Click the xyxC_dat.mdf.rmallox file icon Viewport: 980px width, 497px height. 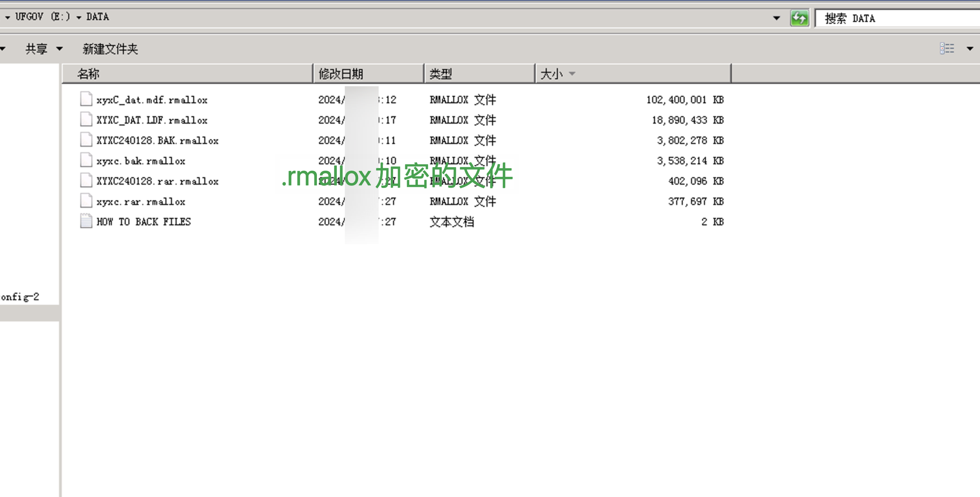pos(86,99)
